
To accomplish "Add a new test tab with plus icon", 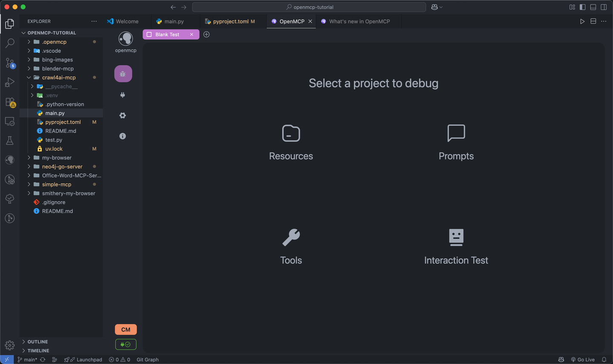I will point(206,34).
